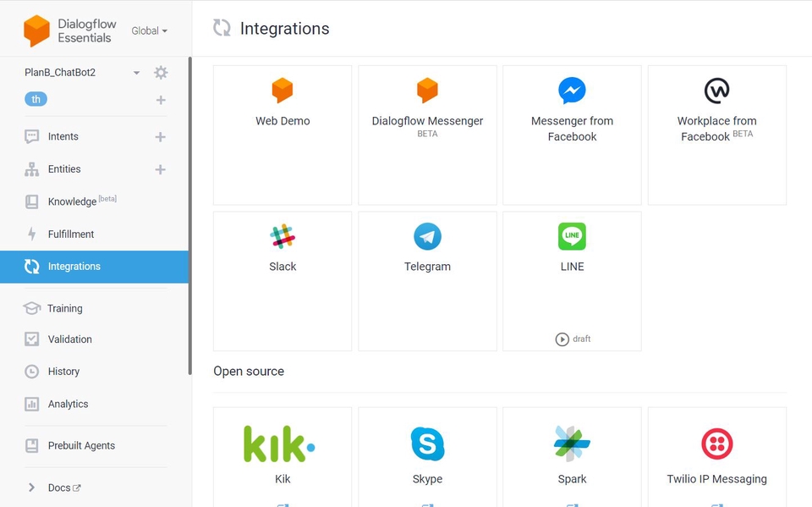This screenshot has height=507, width=812.
Task: Click the Prebuilt Agents book icon
Action: tap(31, 446)
